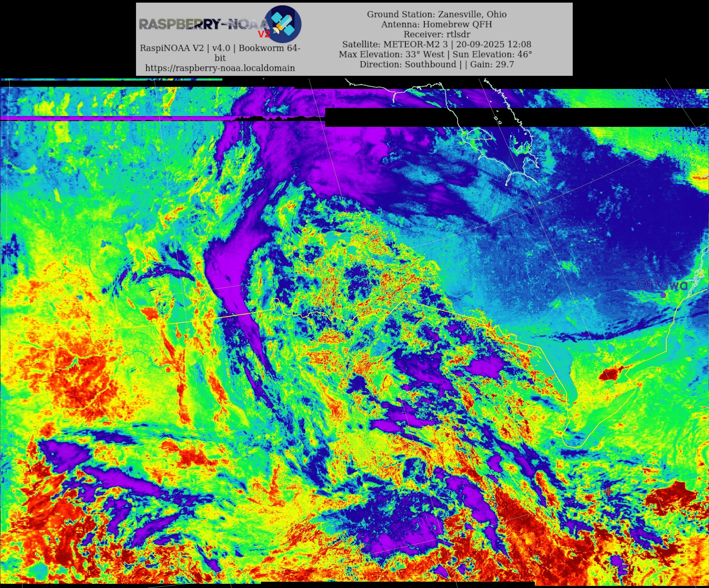The width and height of the screenshot is (709, 588).
Task: Click the red V2 badge in the logo
Action: click(264, 34)
